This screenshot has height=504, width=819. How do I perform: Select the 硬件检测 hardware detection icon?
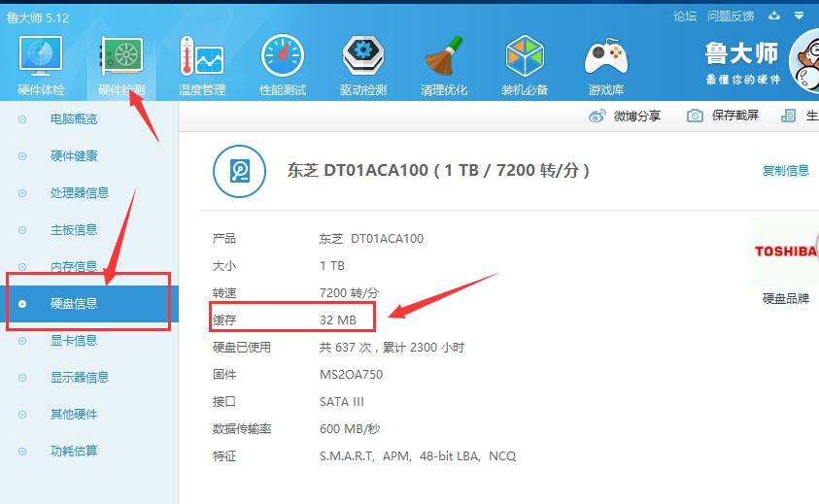tap(121, 55)
